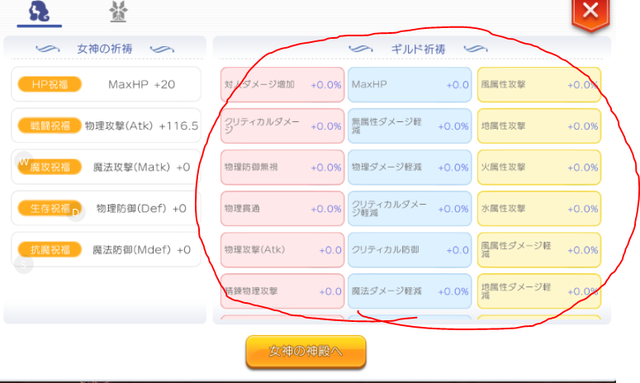640x383 pixels.
Task: Go to 女神の神殿へ
Action: 306,352
